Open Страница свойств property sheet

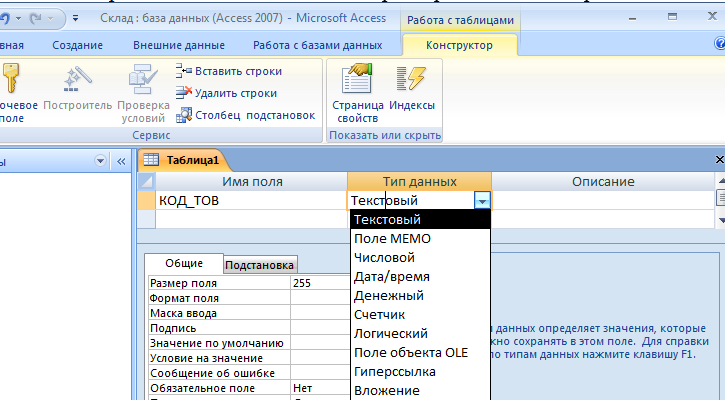[x=357, y=93]
